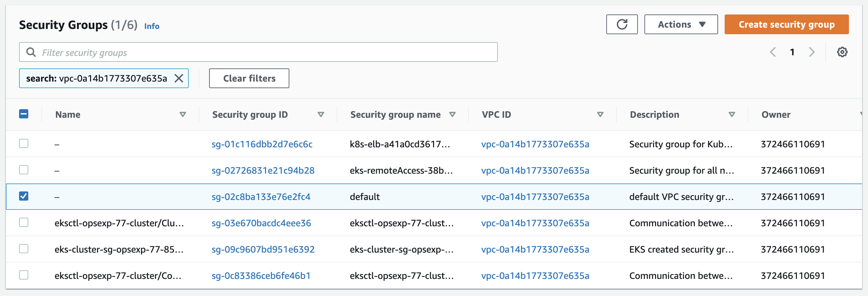Open the VPC ID column filter dropdown

pos(600,115)
